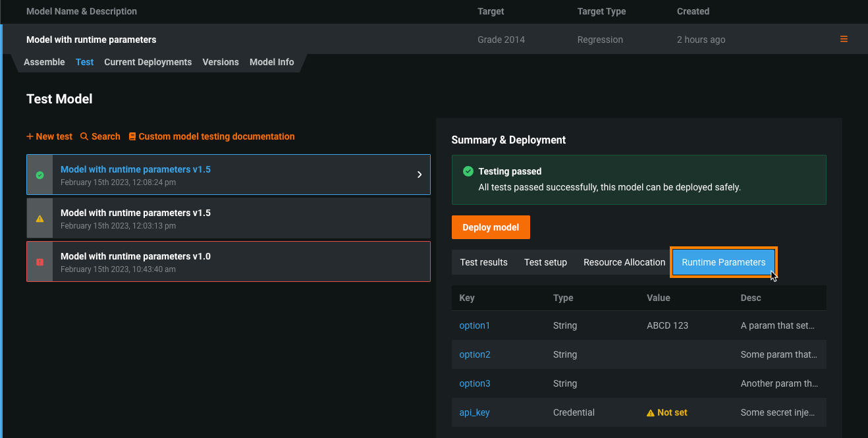Switch to the Test setup tab
Viewport: 868px width, 438px height.
(545, 262)
